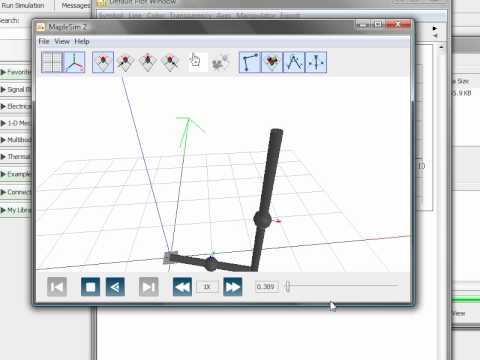Toggle the 3D axes display button

[74, 62]
